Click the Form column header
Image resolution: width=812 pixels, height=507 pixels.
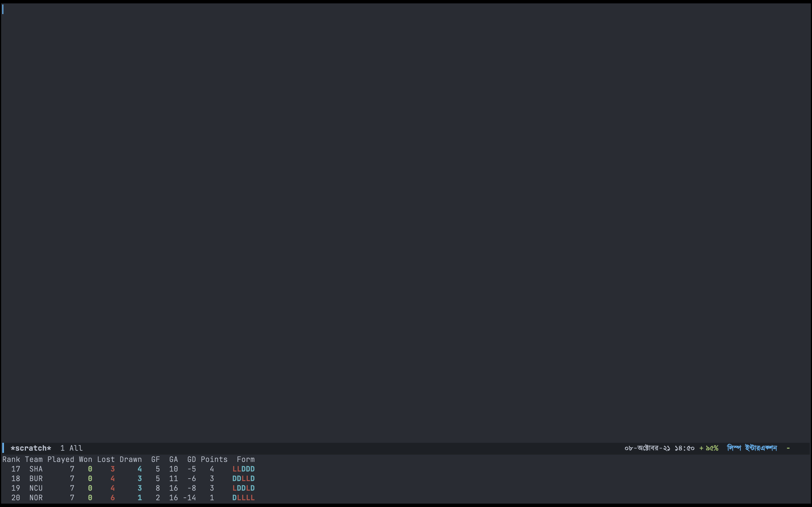pos(246,459)
